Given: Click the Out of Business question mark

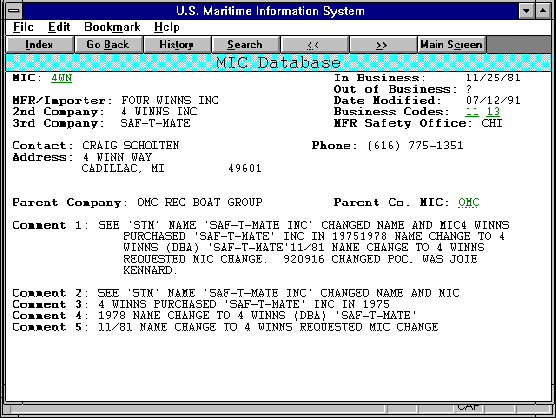Looking at the screenshot, I should [x=469, y=89].
